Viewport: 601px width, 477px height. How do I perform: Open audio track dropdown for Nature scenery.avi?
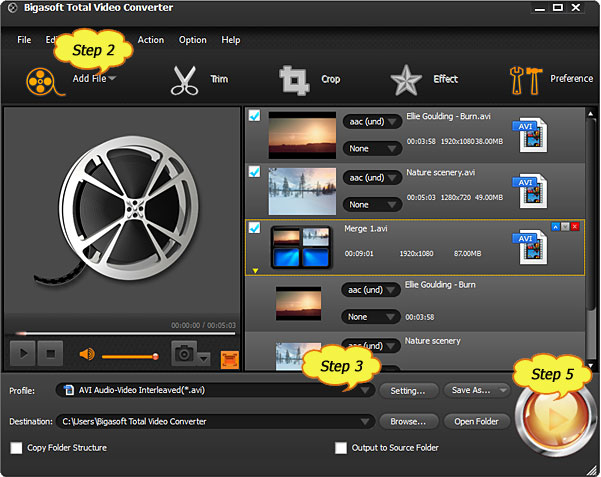click(372, 178)
